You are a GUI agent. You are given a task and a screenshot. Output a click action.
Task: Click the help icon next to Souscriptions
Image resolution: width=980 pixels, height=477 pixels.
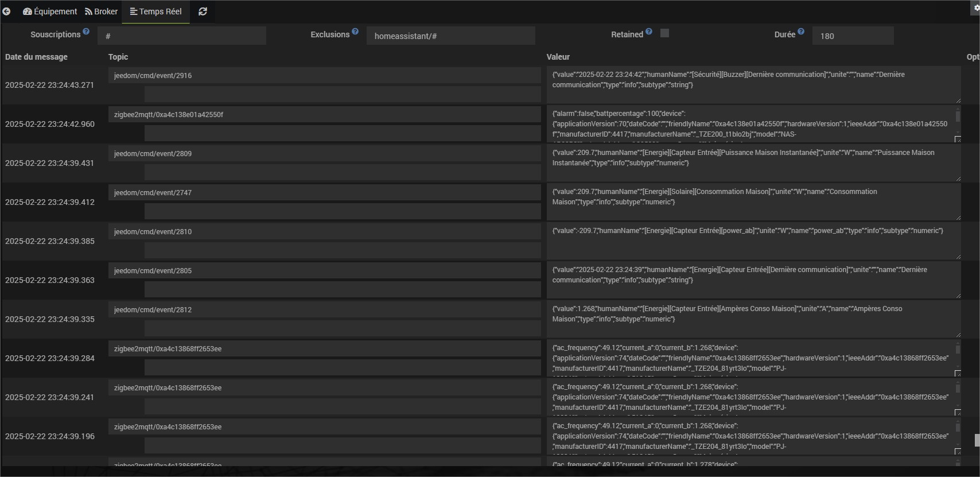coord(86,32)
